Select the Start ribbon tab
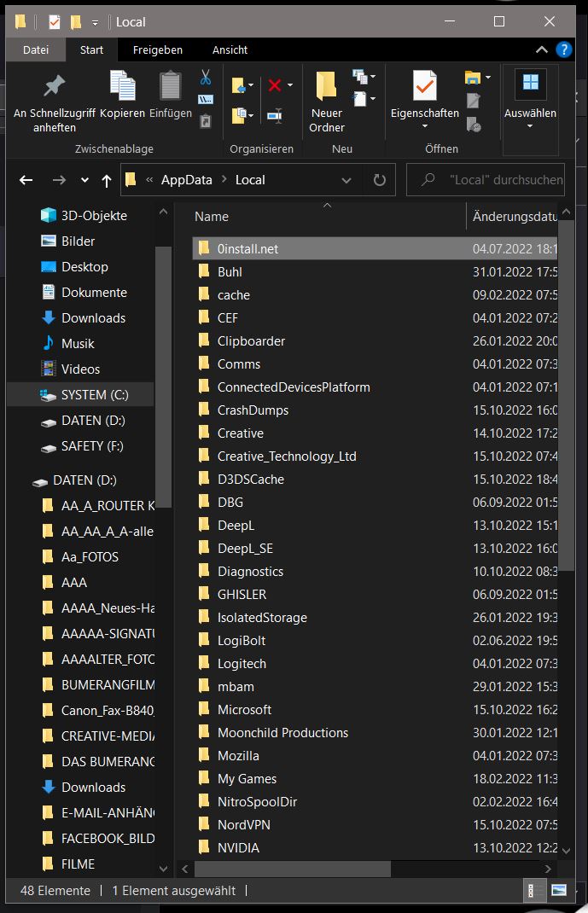588x913 pixels. 91,50
